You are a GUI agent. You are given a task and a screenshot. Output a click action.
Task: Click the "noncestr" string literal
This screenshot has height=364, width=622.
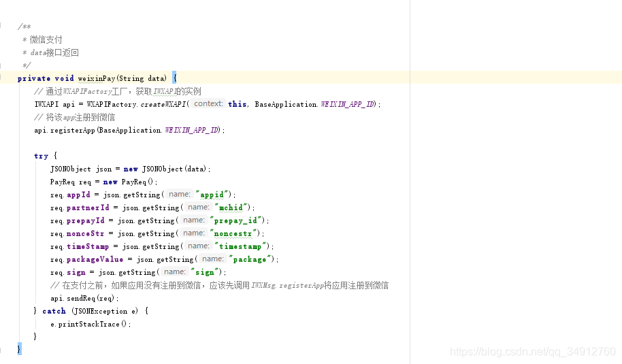[233, 233]
